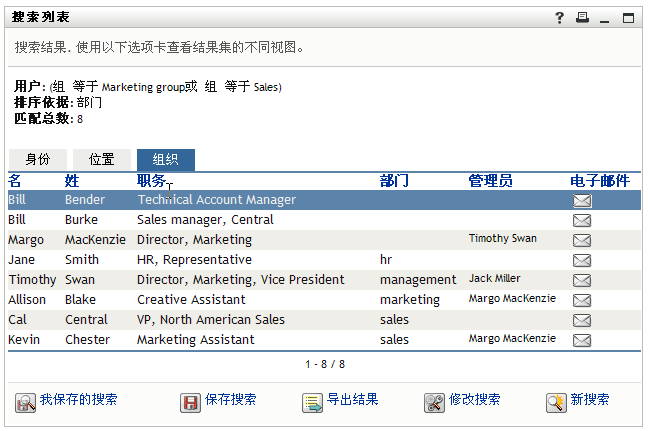Email Allison Blake using envelope icon

pyautogui.click(x=581, y=300)
